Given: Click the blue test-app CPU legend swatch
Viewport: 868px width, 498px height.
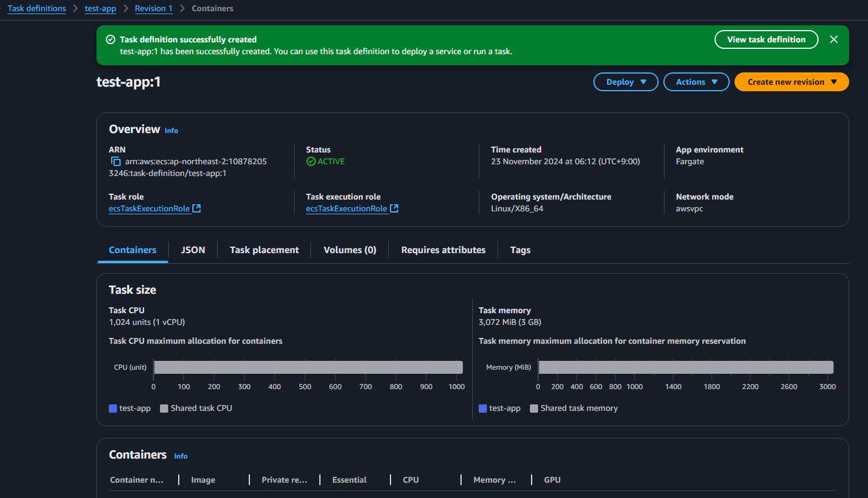Looking at the screenshot, I should [x=113, y=409].
